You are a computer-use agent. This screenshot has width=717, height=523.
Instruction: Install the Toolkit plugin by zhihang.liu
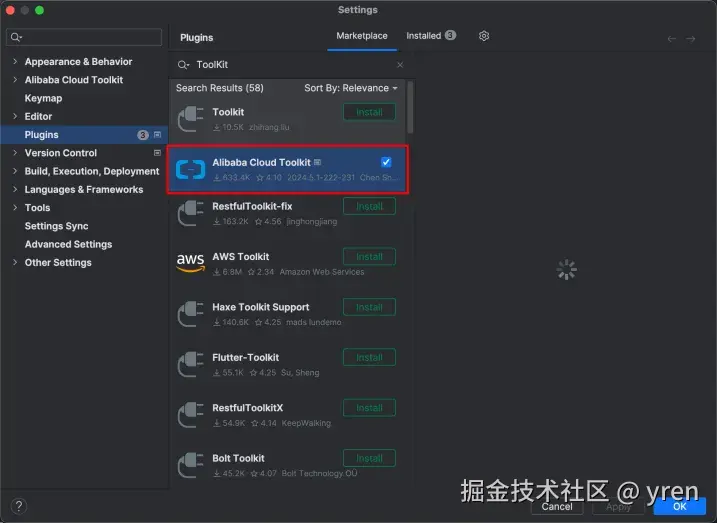click(369, 112)
